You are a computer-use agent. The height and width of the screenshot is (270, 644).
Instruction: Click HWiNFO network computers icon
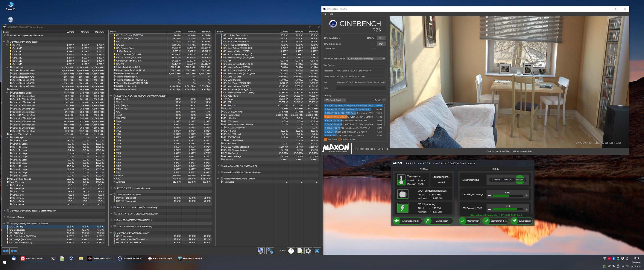pos(270,251)
